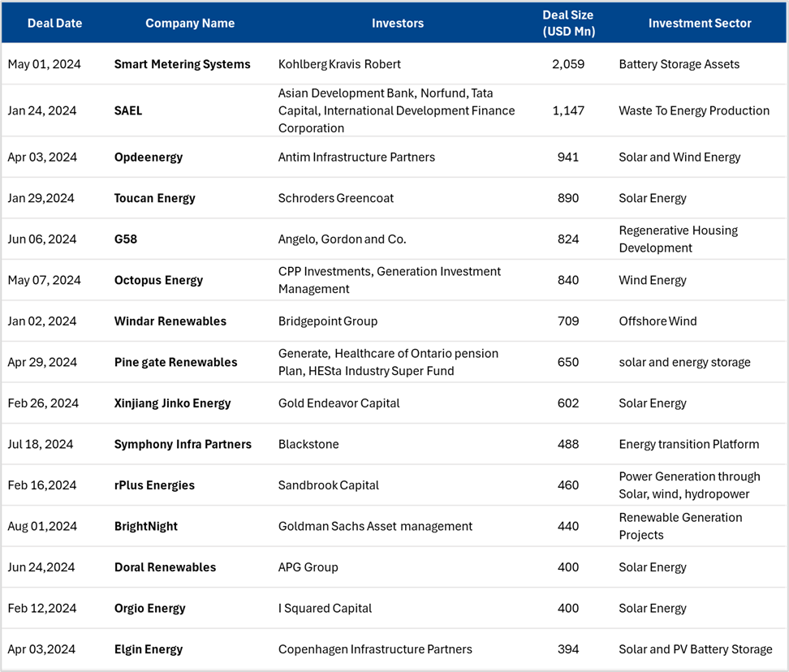The height and width of the screenshot is (672, 789).
Task: Click the date "Apr 29, 2024"
Action: [42, 362]
